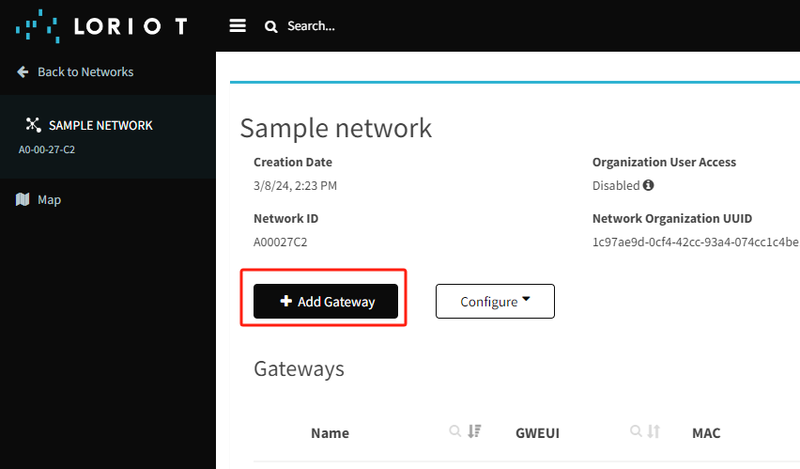Click the search magnifier icon
This screenshot has height=469, width=800.
pos(271,26)
